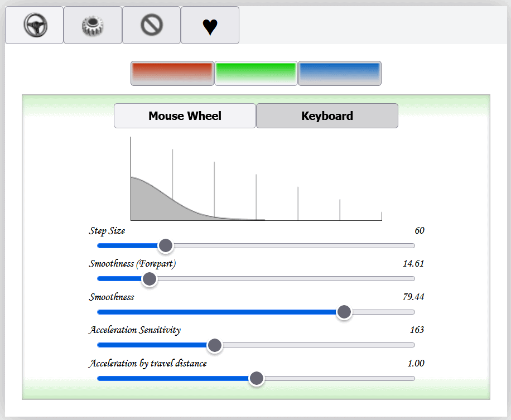
Task: Select the blue profile button
Action: (x=339, y=74)
